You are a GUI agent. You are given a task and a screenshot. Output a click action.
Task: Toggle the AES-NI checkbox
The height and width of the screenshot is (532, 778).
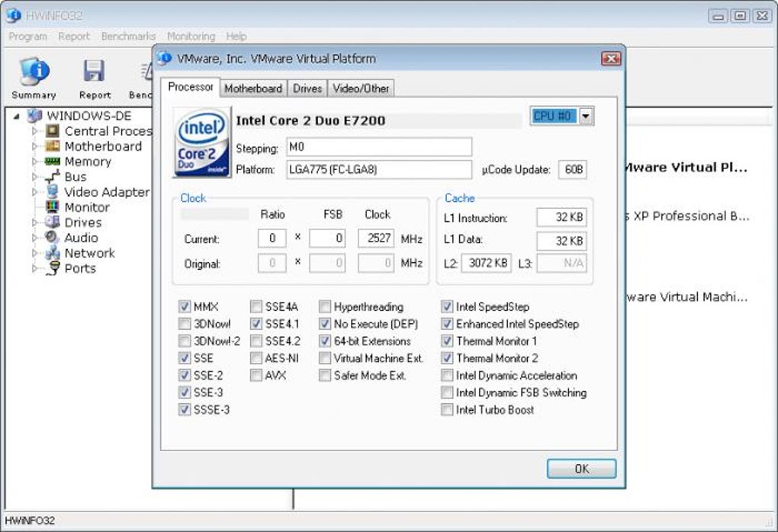[256, 358]
